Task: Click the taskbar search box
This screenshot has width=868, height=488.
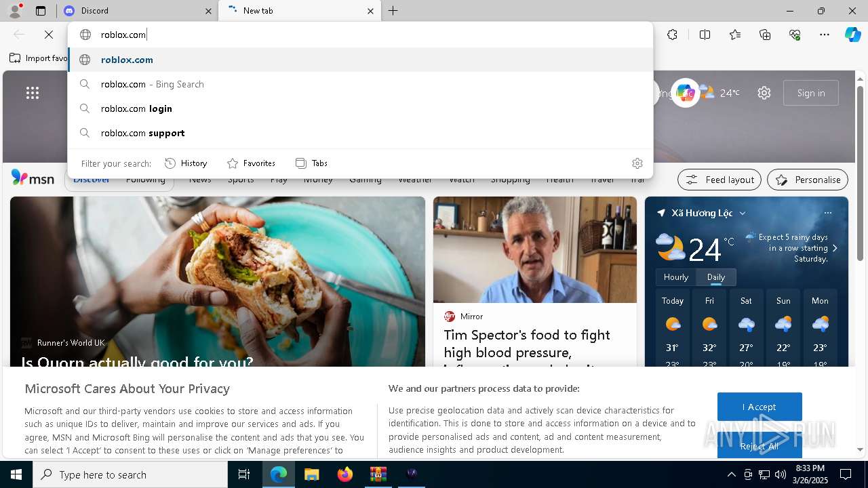Action: click(x=130, y=474)
